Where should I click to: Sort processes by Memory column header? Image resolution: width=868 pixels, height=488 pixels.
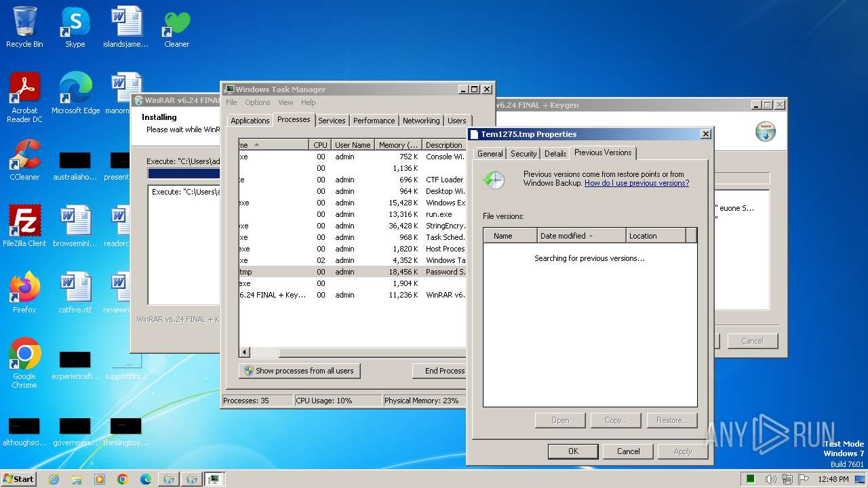[398, 145]
